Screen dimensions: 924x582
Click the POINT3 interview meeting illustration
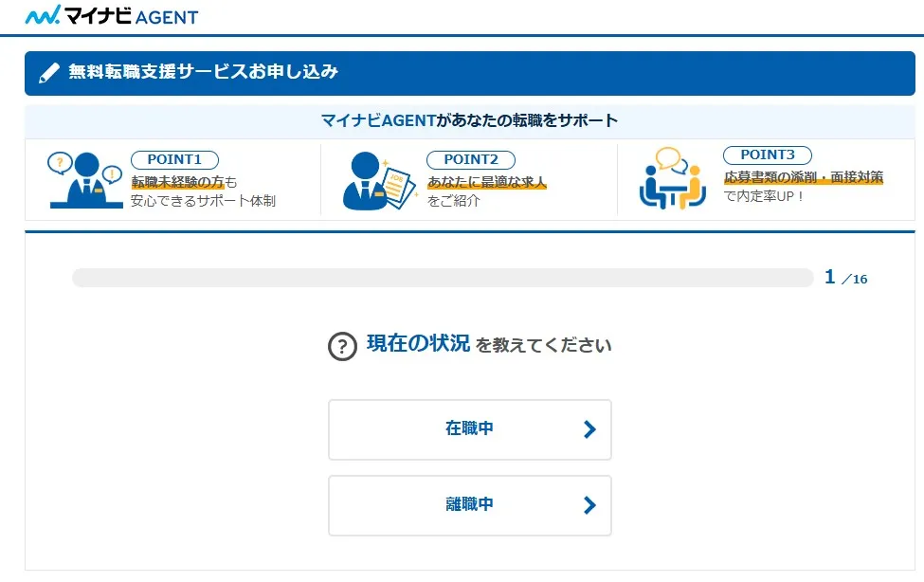click(672, 178)
